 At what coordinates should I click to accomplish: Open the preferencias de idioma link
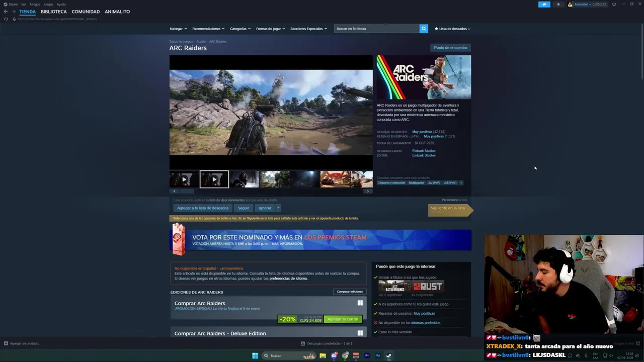288,279
